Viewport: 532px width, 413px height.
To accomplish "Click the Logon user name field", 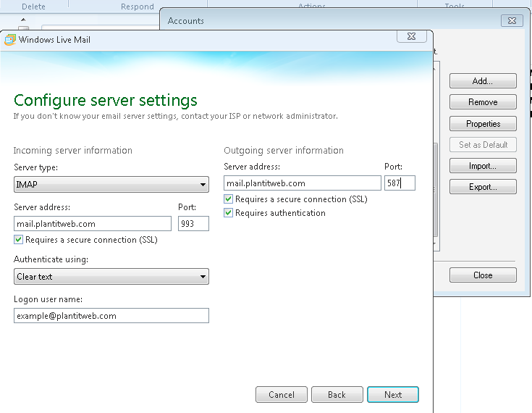I will (x=111, y=316).
